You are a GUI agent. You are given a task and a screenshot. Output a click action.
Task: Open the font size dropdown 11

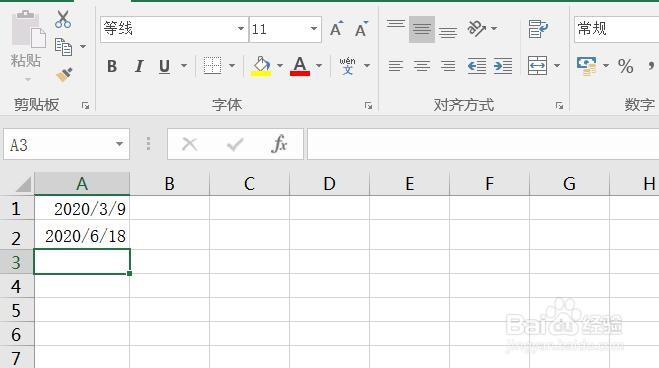[314, 29]
